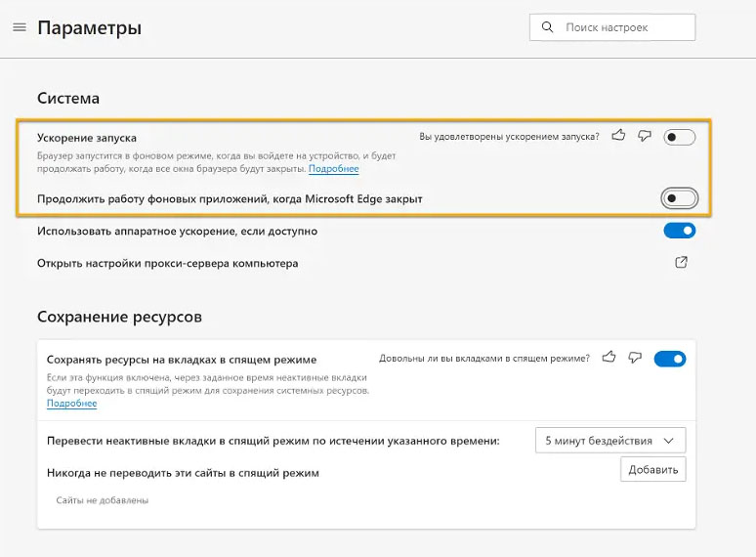
Task: Open the 5 минут бездействия dropdown
Action: tap(610, 441)
